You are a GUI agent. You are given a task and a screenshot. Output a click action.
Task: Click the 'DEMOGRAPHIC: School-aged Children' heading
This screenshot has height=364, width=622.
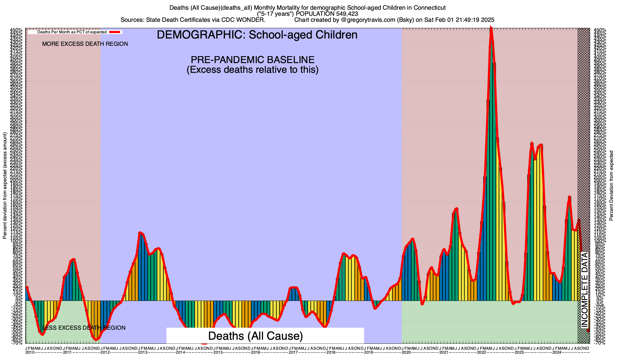[257, 35]
